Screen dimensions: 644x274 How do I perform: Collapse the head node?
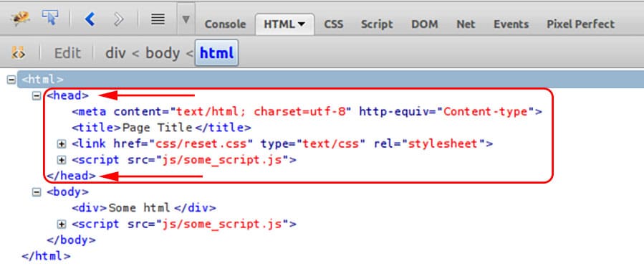click(37, 96)
